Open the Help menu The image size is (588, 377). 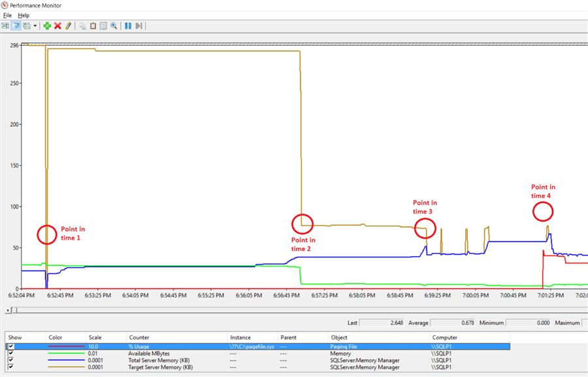pyautogui.click(x=24, y=15)
